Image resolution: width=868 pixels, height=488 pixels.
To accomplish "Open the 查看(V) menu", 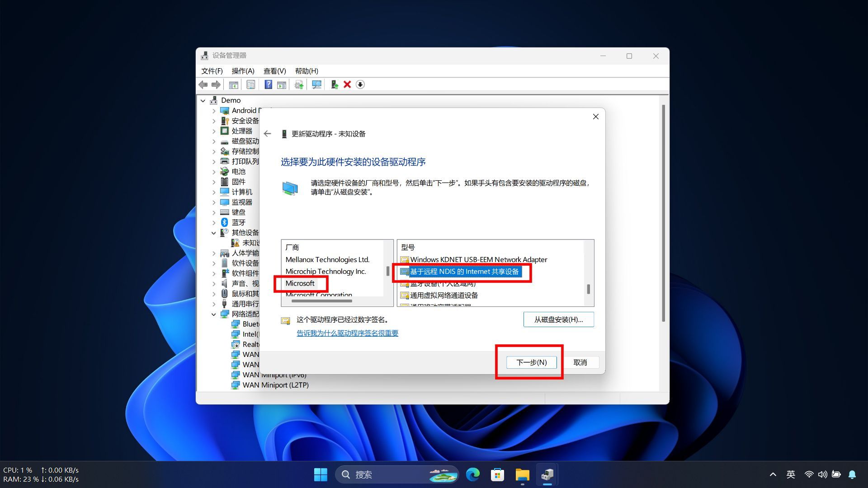I will [274, 71].
